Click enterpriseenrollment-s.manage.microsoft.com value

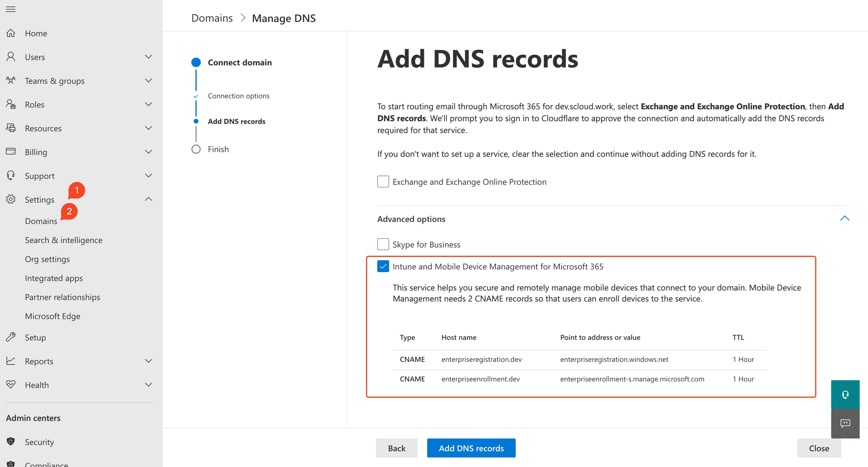(632, 379)
